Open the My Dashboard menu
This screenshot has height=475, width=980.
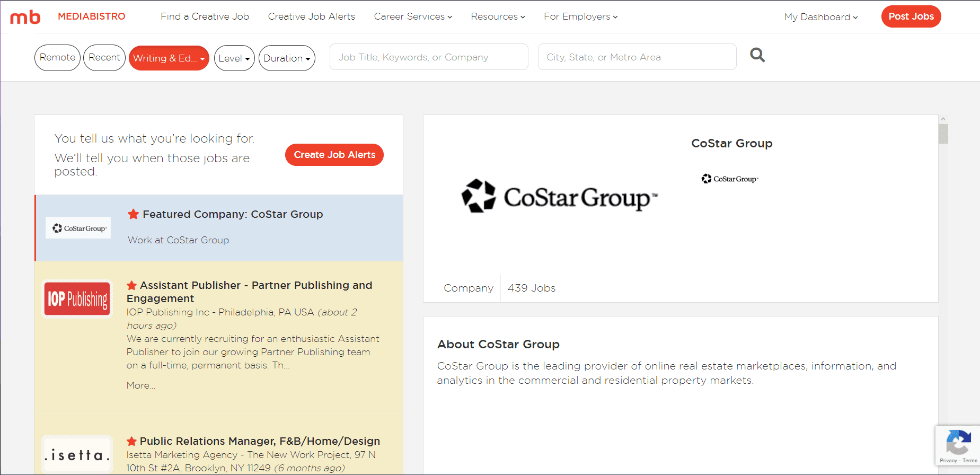tap(820, 17)
